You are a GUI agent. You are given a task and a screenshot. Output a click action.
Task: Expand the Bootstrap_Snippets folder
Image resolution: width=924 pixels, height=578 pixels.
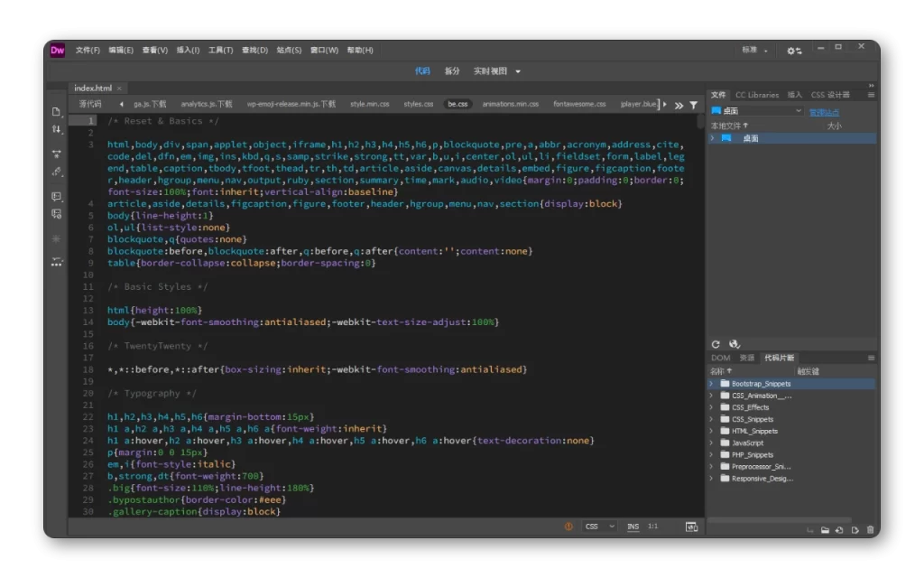click(x=712, y=384)
